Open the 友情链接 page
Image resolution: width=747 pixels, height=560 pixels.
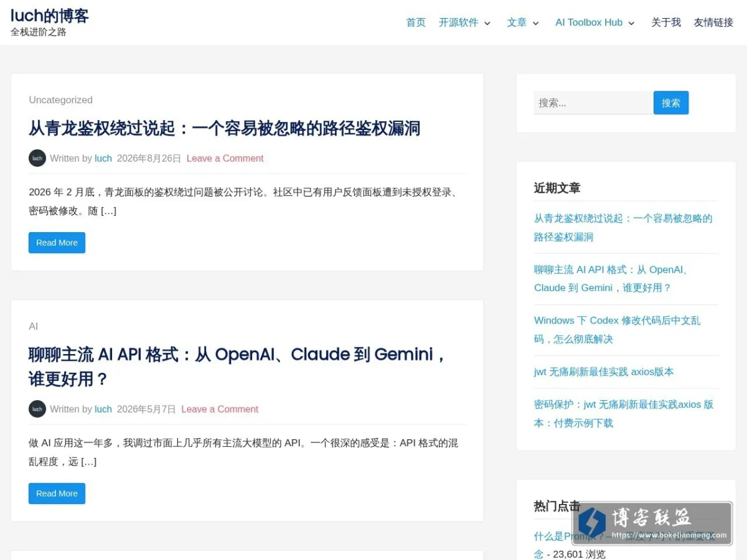click(x=713, y=22)
